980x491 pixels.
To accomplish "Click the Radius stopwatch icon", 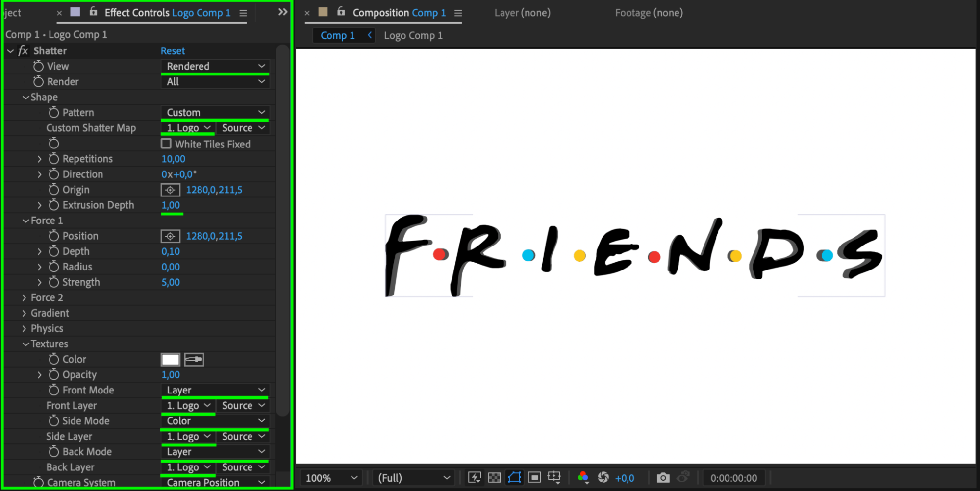I will (54, 267).
